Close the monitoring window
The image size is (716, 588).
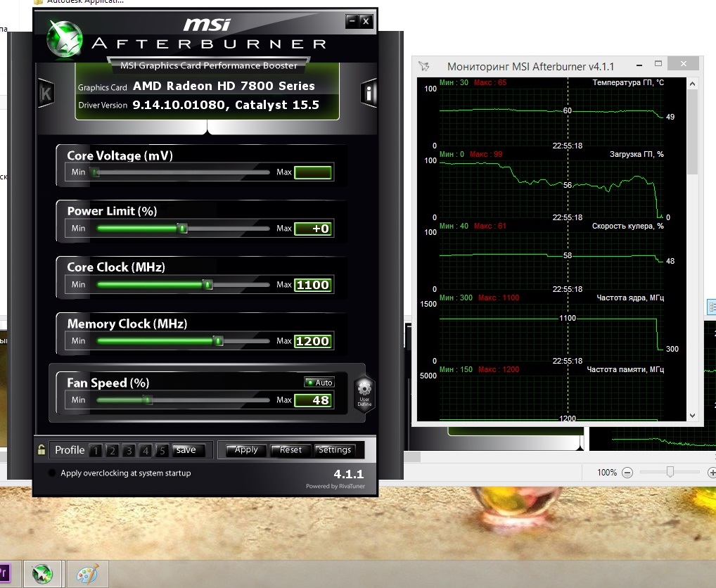(683, 64)
